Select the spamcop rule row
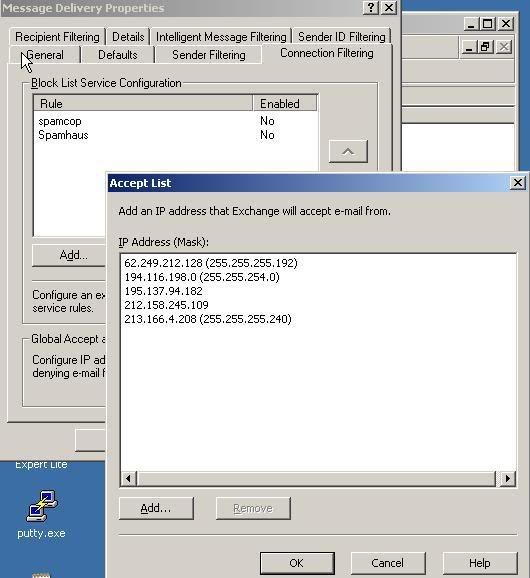Screen dimensions: 530x578 [175, 121]
